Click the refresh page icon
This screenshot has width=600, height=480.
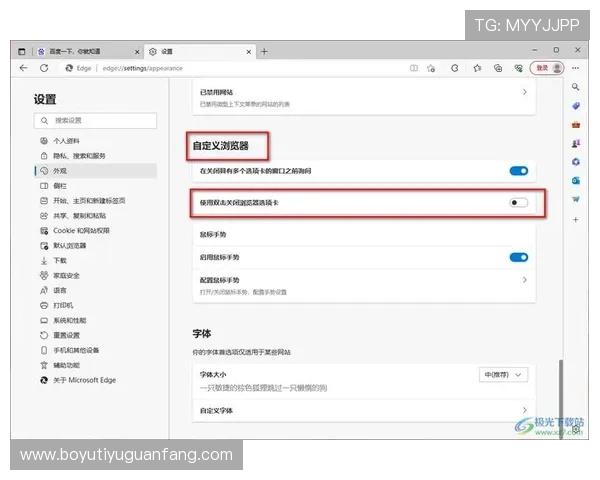(x=44, y=68)
